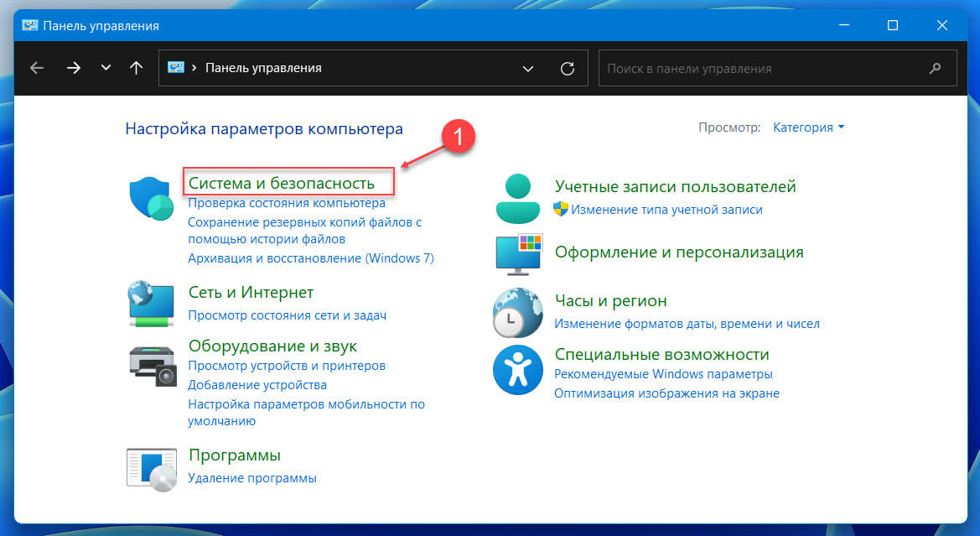Click the Ease of Access figure icon
The image size is (980, 536).
(518, 370)
